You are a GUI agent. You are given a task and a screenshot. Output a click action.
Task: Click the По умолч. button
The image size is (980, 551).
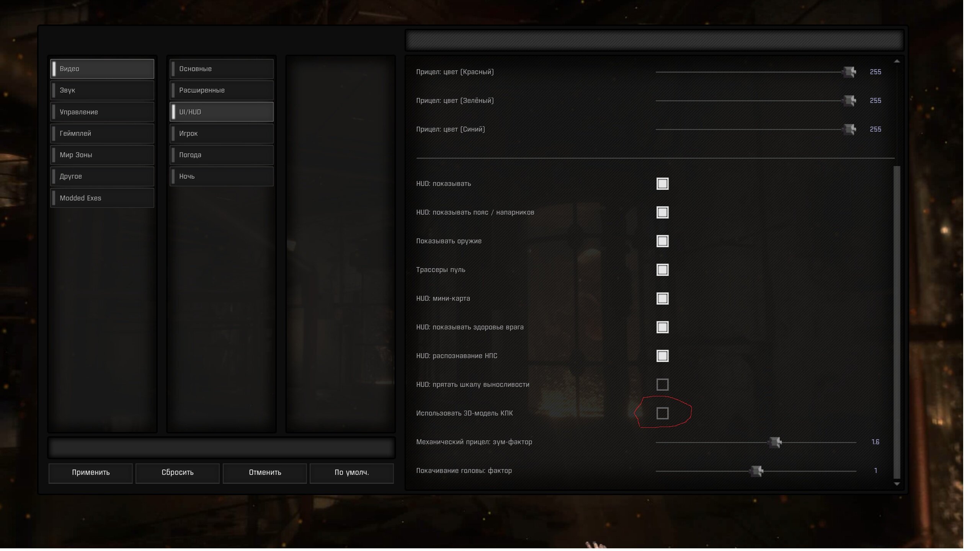click(x=351, y=473)
